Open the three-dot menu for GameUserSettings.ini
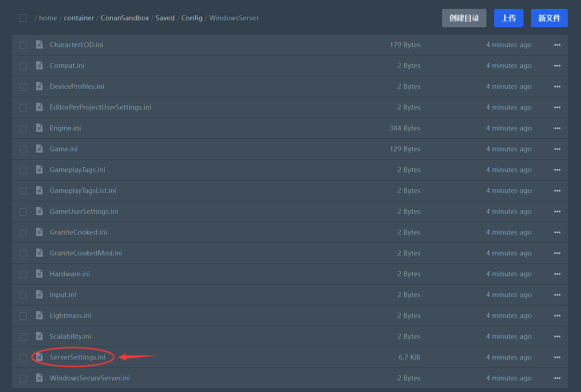The height and width of the screenshot is (392, 581). pos(557,212)
